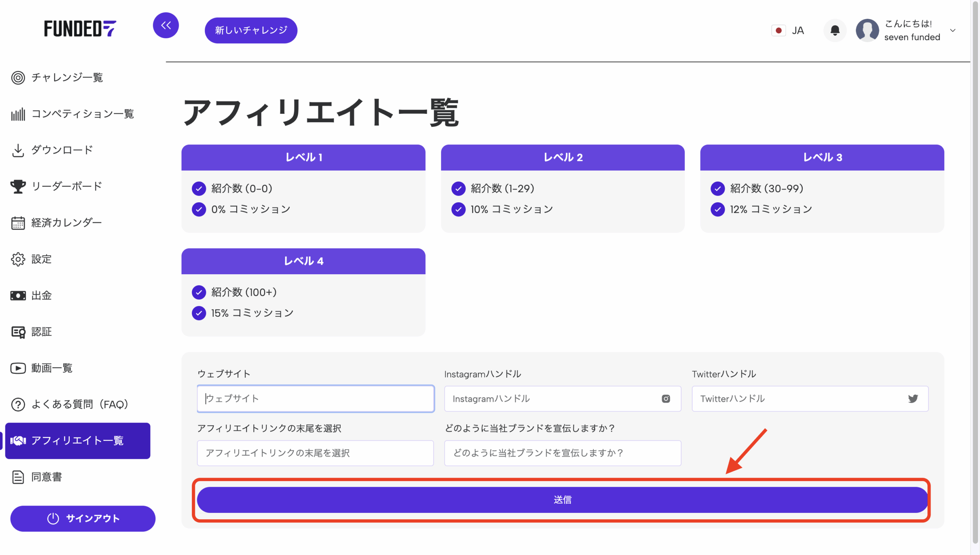Click the サインアウト button

(x=83, y=519)
